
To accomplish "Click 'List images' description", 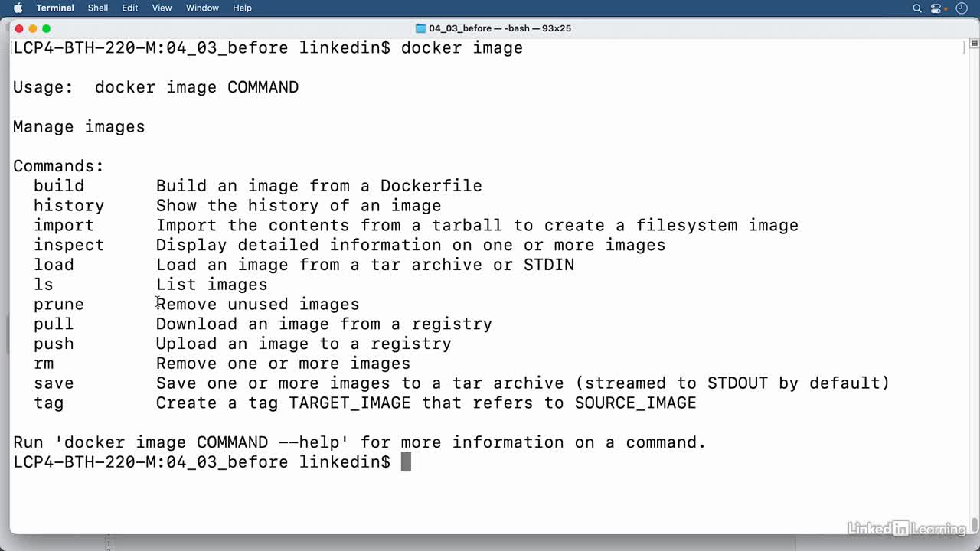I will pyautogui.click(x=212, y=285).
